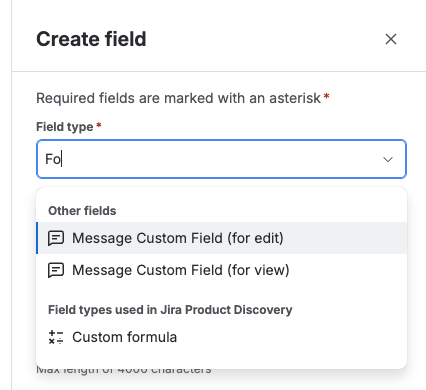Collapse the Field type dropdown chevron
The image size is (426, 390).
click(388, 159)
